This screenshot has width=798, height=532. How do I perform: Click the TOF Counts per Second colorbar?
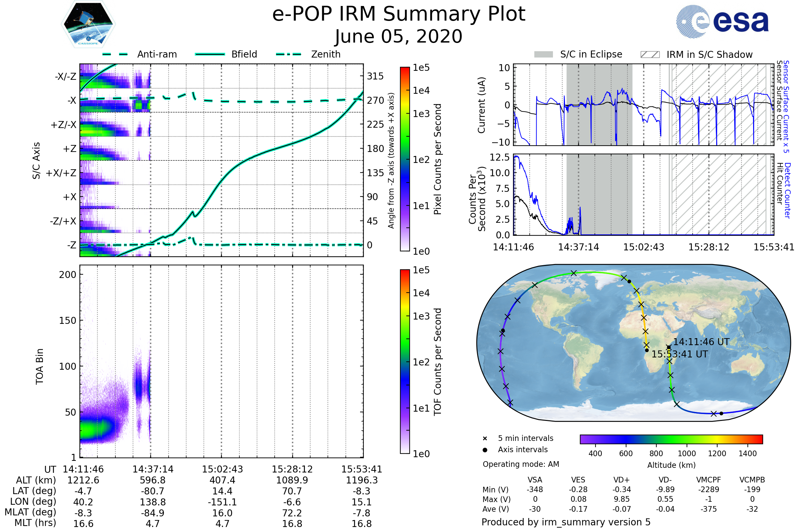pyautogui.click(x=405, y=361)
